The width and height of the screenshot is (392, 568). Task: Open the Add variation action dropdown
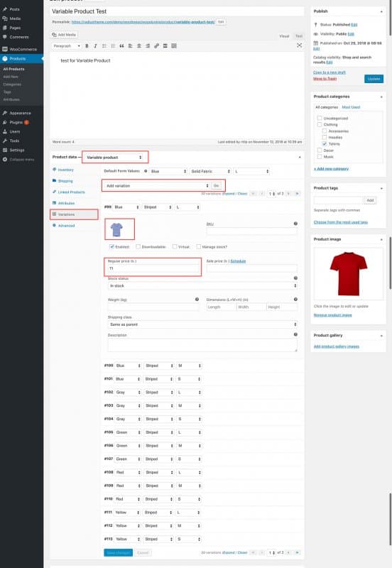[x=156, y=186]
